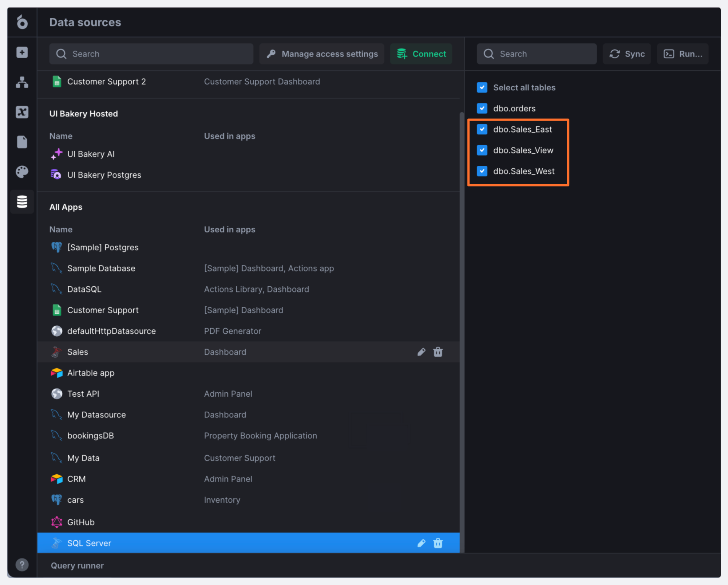728x585 pixels.
Task: Click the Customer Support Dashboard app text
Action: (x=262, y=82)
